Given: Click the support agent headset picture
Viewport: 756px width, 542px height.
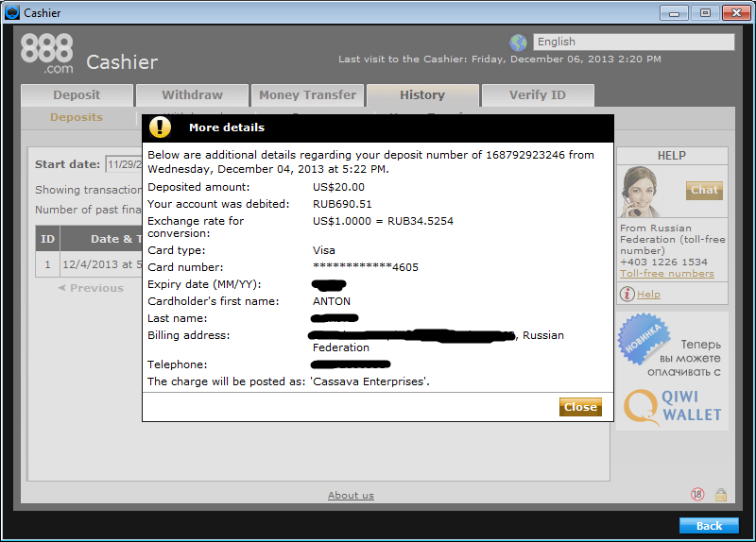Looking at the screenshot, I should click(640, 192).
